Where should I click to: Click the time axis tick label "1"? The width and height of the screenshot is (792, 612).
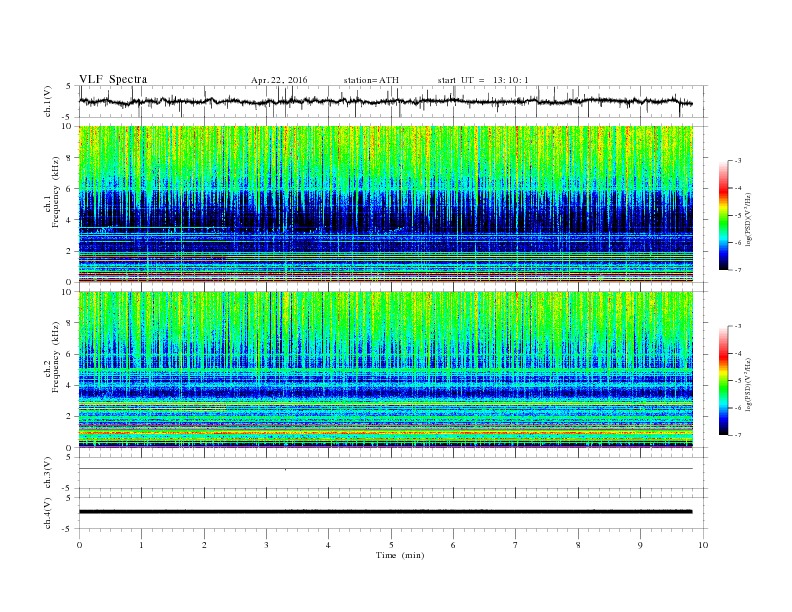pos(142,545)
